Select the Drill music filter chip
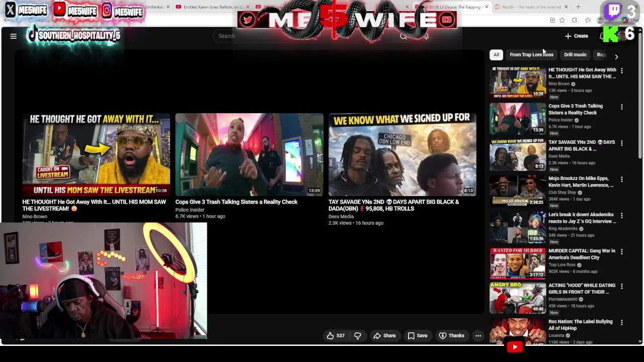This screenshot has width=644, height=362. [x=575, y=55]
